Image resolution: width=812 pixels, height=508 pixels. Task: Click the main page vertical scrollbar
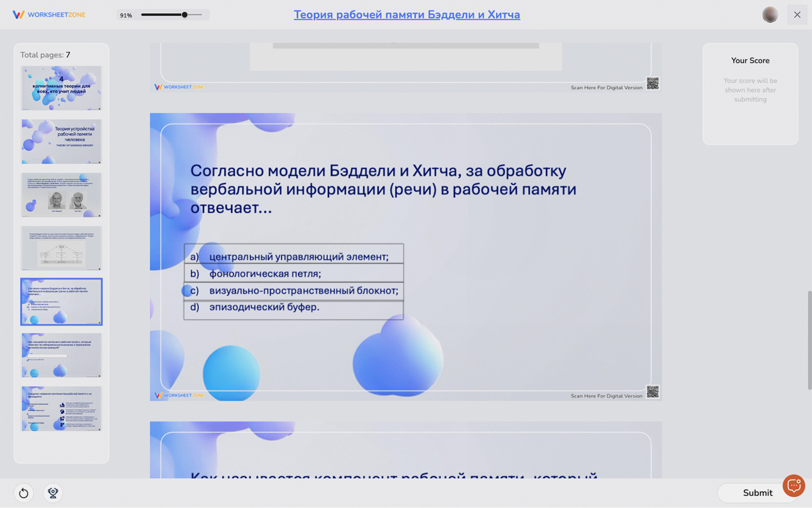pos(809,340)
